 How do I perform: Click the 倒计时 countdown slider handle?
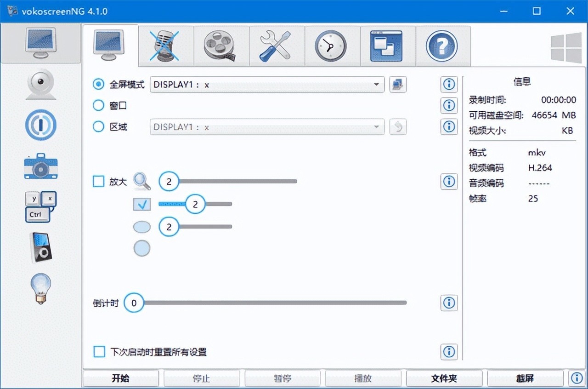[134, 303]
